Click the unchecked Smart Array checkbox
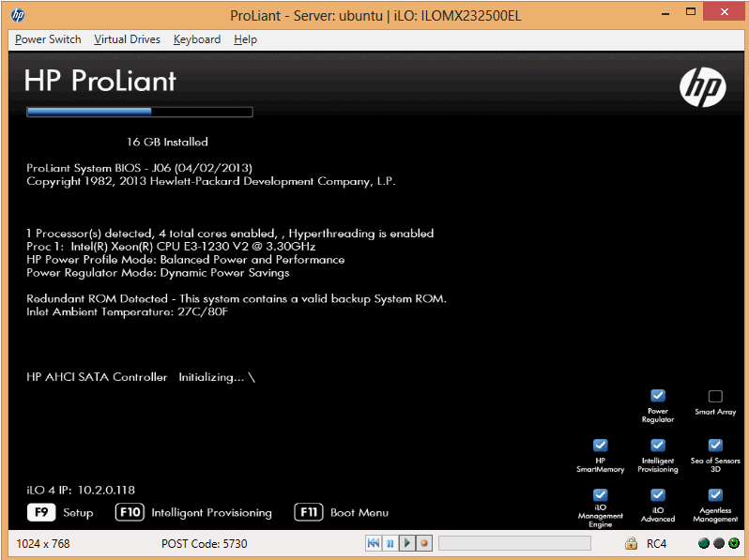The width and height of the screenshot is (749, 560). (715, 396)
